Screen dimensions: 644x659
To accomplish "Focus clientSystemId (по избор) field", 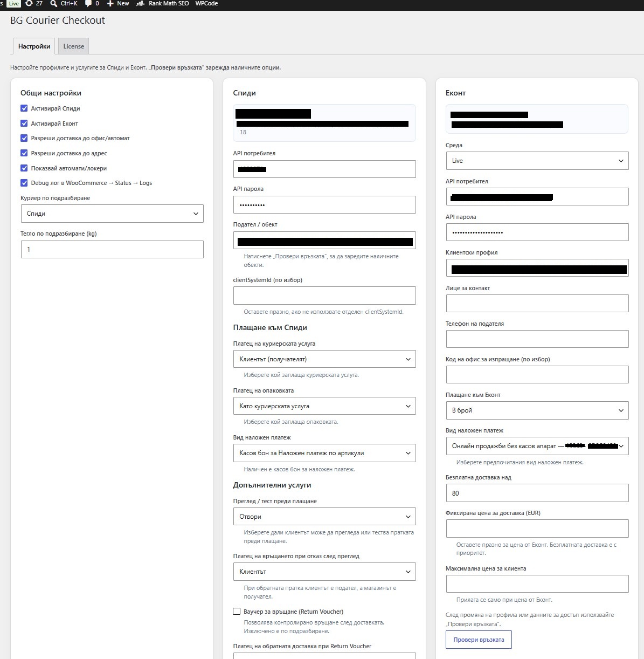I will (x=324, y=296).
